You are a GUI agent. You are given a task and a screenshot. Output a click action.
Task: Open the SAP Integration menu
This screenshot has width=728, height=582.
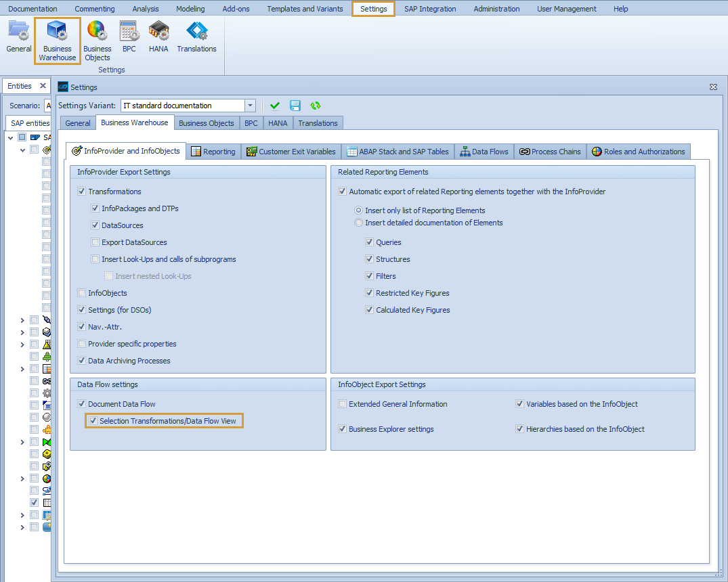click(x=429, y=8)
